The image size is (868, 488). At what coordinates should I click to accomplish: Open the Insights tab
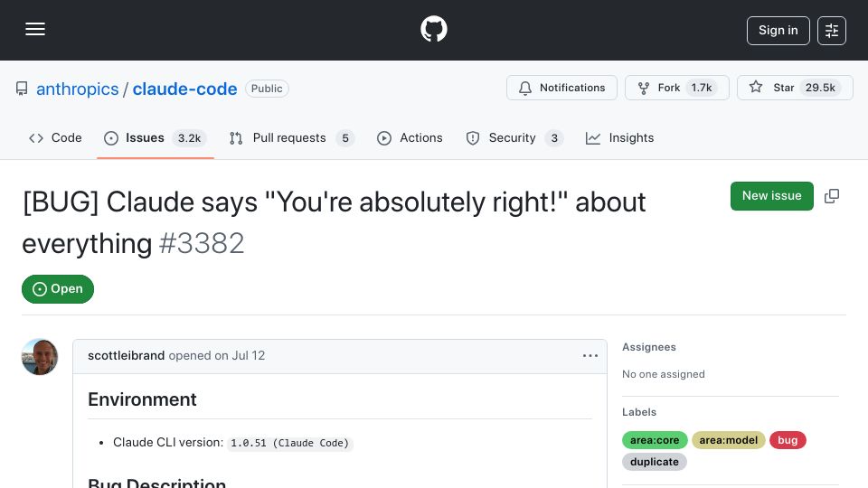[619, 137]
